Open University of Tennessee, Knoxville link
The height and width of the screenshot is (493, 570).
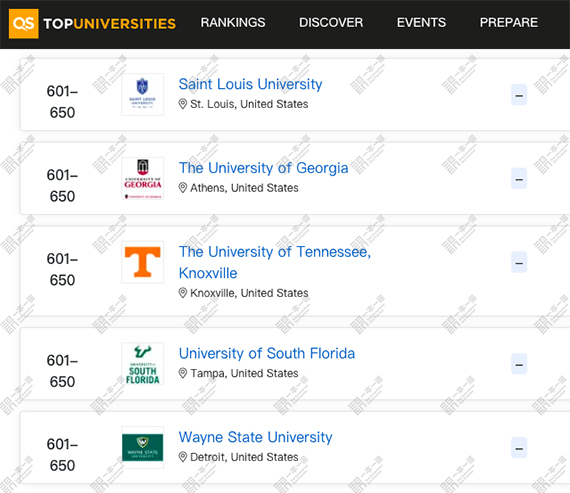[275, 262]
